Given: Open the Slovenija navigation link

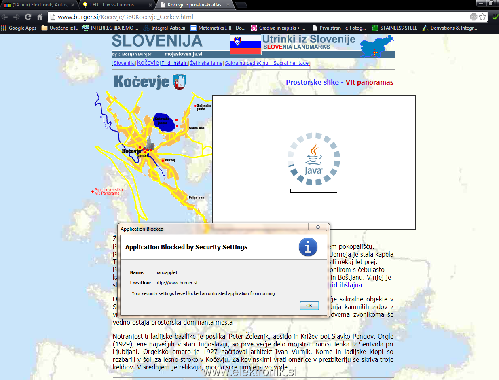Looking at the screenshot, I should (x=124, y=63).
